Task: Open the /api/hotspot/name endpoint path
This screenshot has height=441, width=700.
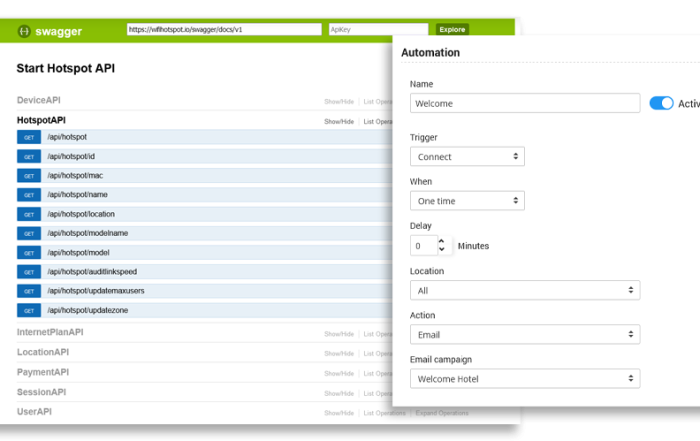Action: click(x=77, y=195)
